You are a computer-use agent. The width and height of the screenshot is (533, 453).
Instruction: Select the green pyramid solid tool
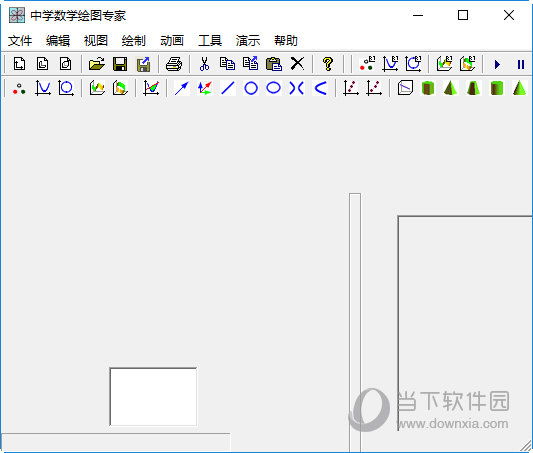(x=451, y=88)
